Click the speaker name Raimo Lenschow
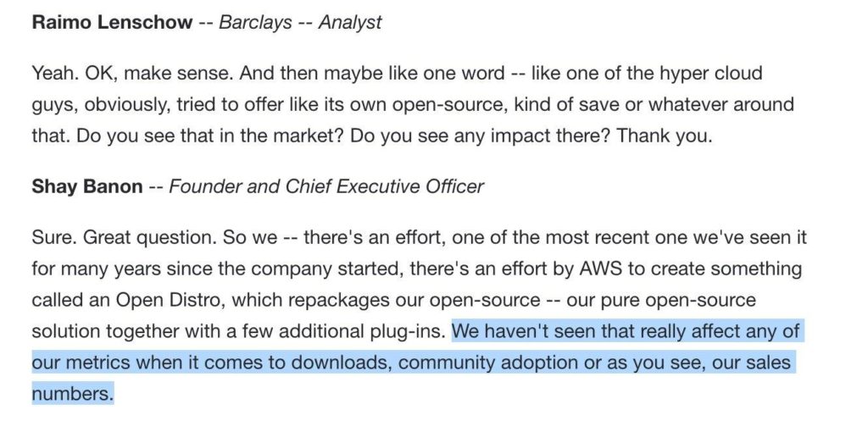The image size is (868, 421). point(113,22)
